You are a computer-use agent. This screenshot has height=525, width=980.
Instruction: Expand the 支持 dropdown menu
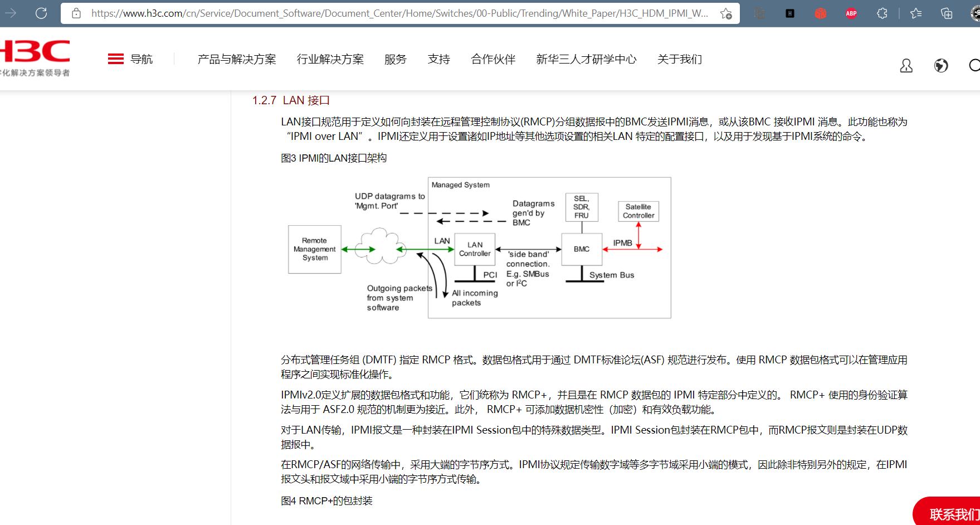[439, 59]
